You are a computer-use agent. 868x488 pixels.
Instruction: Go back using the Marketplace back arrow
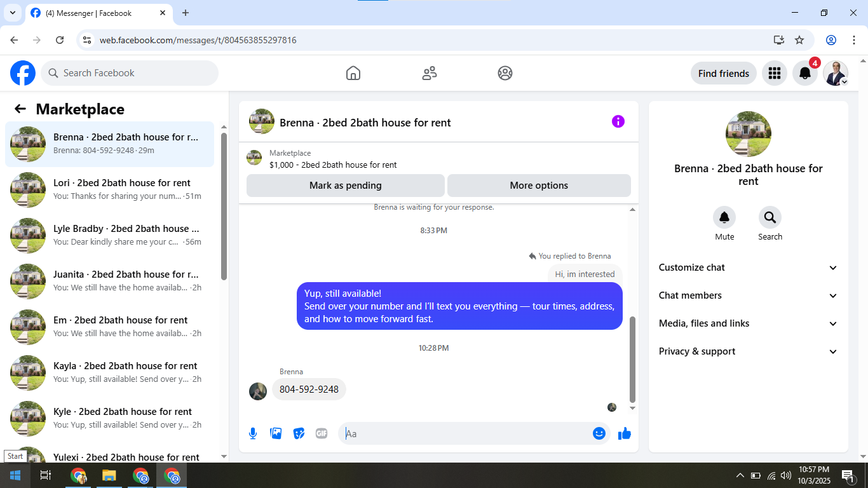(20, 109)
